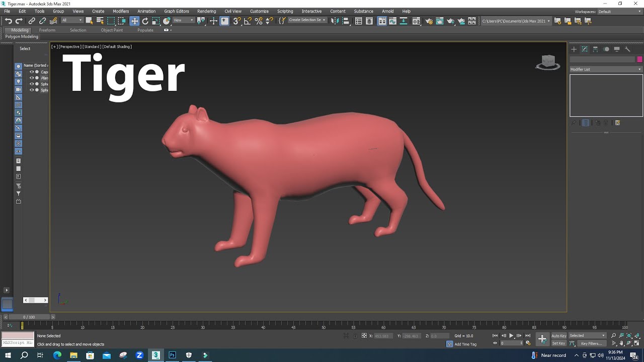Play the animation
The width and height of the screenshot is (644, 362).
[x=511, y=335]
